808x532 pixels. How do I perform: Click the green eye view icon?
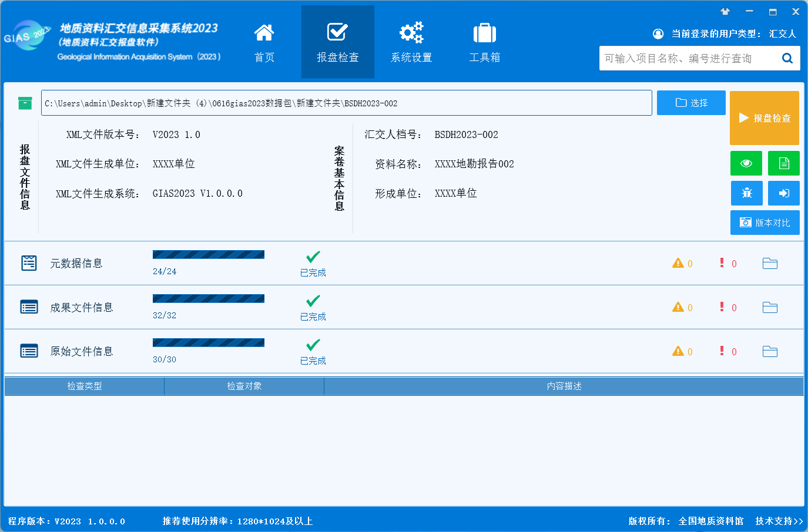point(746,163)
